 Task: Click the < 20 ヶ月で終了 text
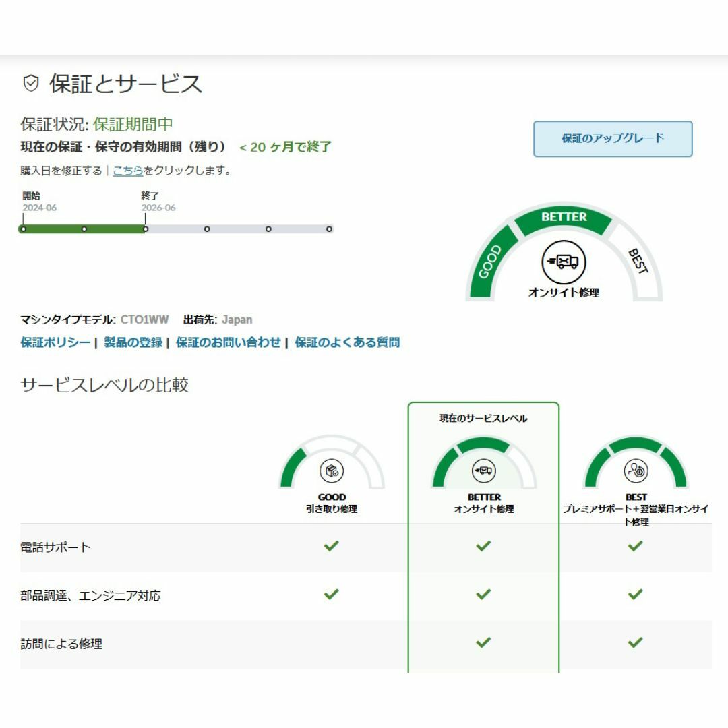point(285,147)
